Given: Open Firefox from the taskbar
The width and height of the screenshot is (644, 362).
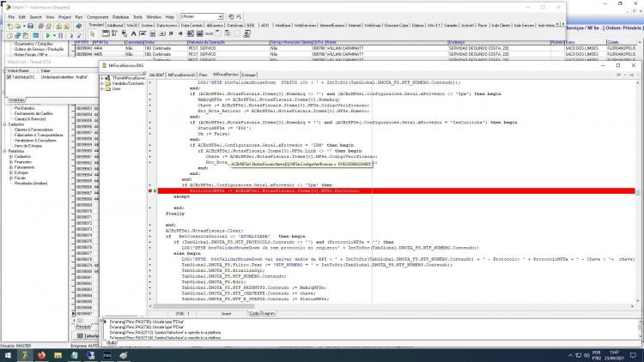Looking at the screenshot, I should point(41,355).
